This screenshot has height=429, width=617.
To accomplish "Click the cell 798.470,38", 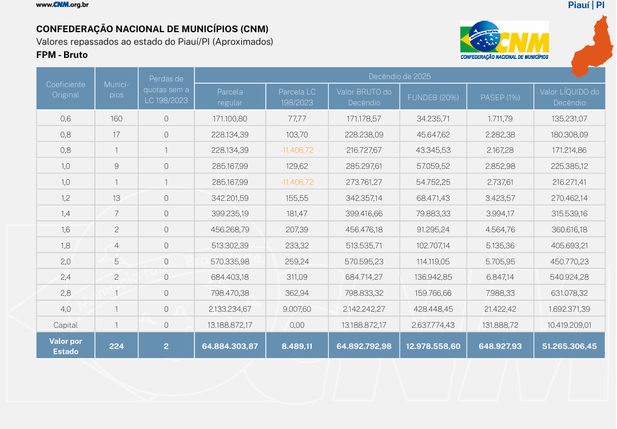I will (230, 293).
